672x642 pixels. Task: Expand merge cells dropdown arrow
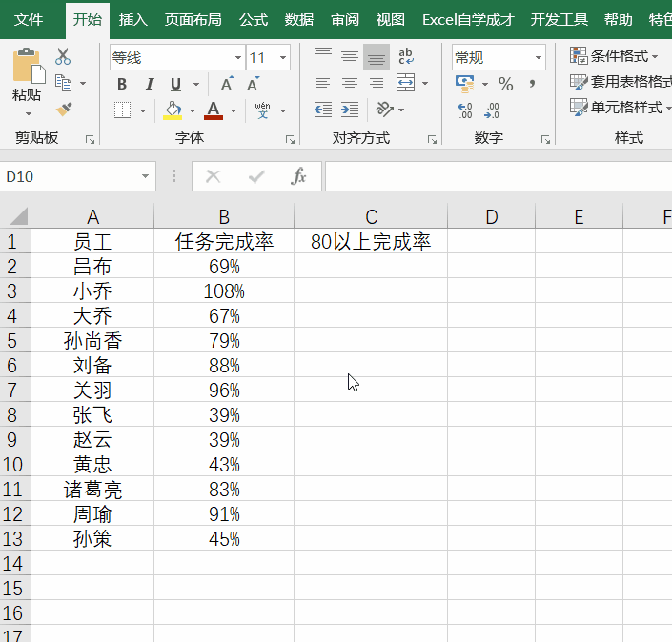point(425,83)
